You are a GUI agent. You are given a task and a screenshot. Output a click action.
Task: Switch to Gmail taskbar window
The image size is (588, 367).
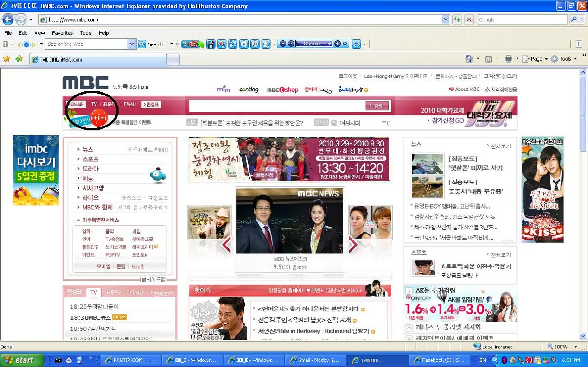tap(316, 360)
